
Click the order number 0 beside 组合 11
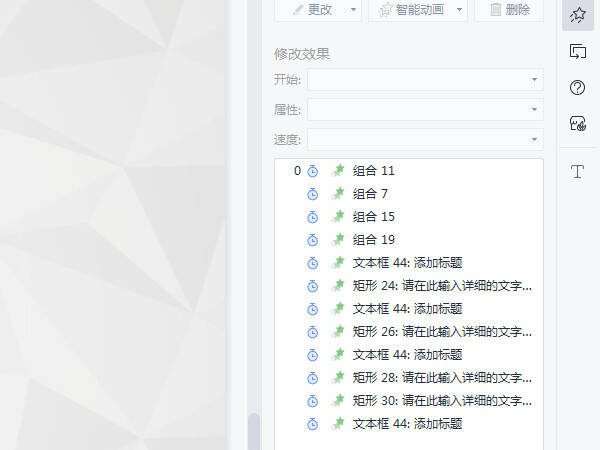coord(297,171)
